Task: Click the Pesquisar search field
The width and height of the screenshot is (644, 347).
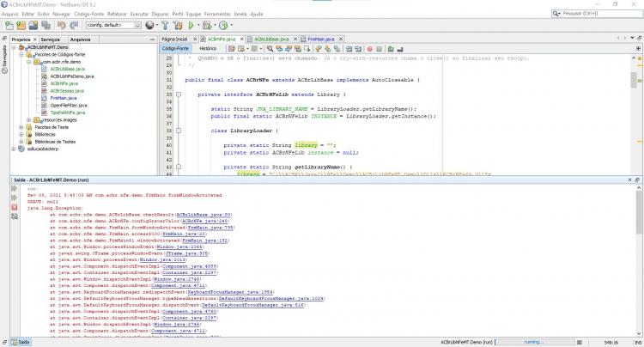Action: (598, 14)
